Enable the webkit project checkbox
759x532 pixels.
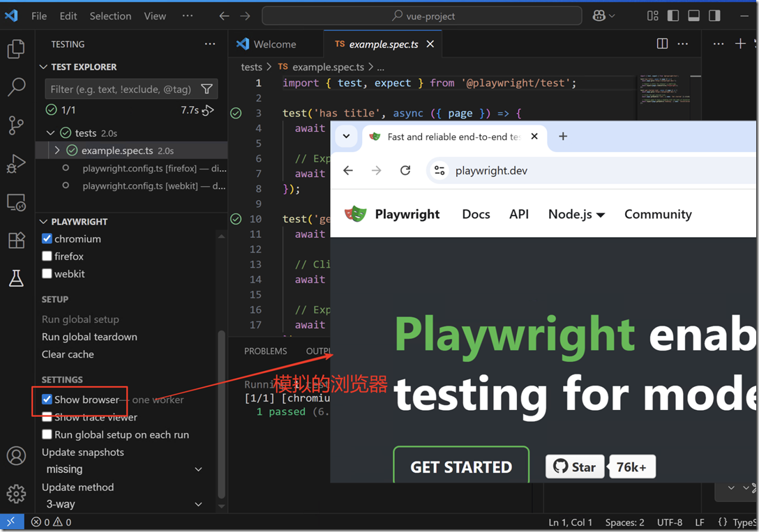[x=47, y=273]
